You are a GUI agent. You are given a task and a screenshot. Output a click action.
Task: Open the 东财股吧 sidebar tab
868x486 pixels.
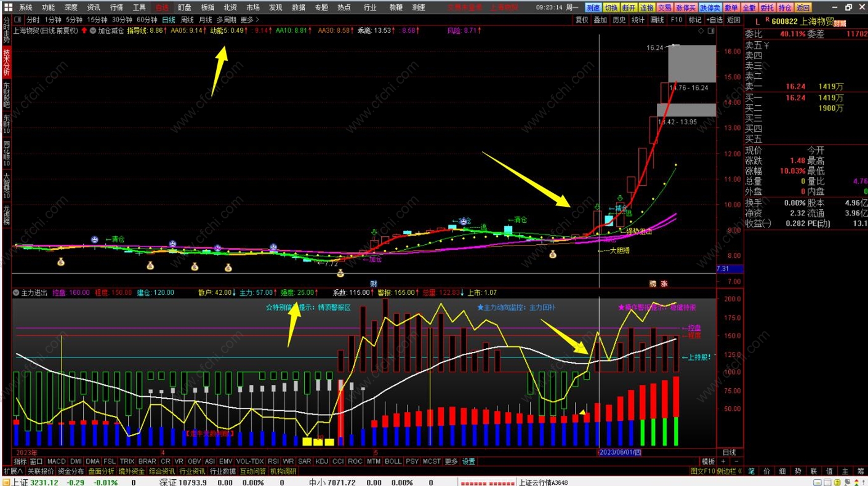6,95
